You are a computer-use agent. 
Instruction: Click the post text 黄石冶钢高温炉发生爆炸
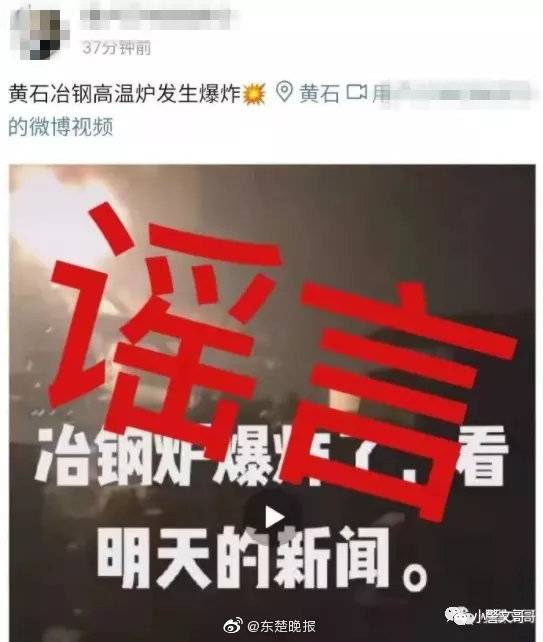(x=124, y=93)
